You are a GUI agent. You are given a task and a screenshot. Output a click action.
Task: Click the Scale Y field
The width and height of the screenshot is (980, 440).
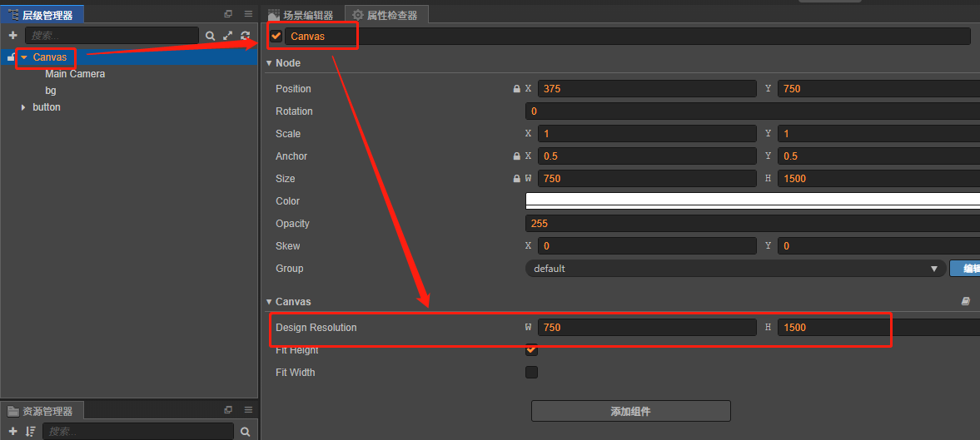point(878,134)
